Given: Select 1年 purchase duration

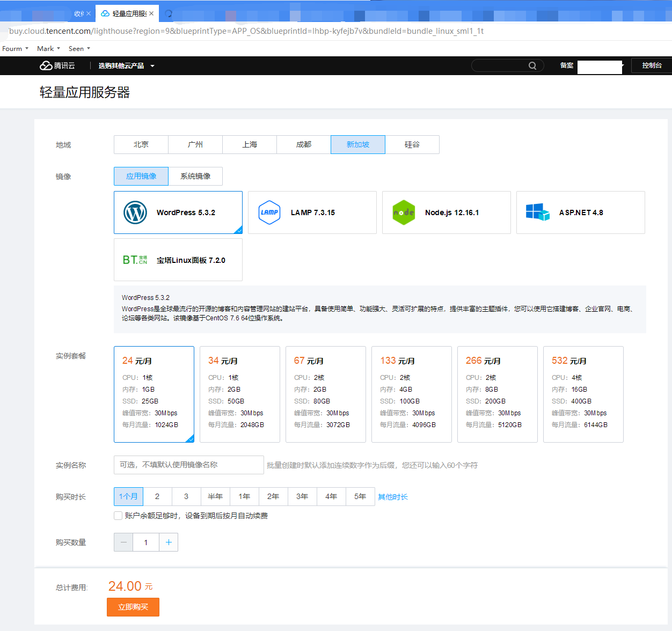Looking at the screenshot, I should click(244, 496).
